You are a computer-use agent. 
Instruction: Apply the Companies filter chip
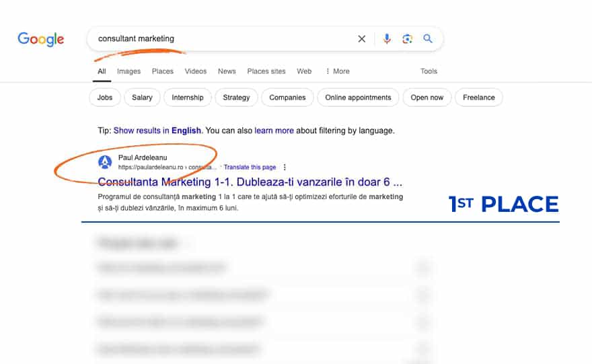[x=287, y=98]
